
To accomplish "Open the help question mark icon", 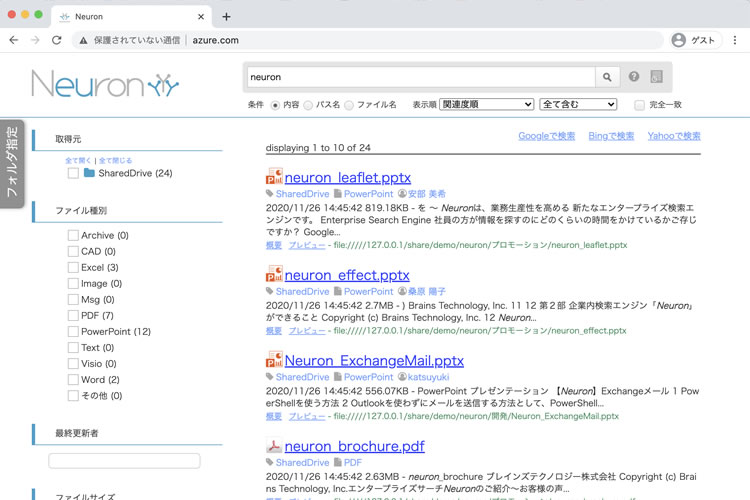I will [x=634, y=77].
